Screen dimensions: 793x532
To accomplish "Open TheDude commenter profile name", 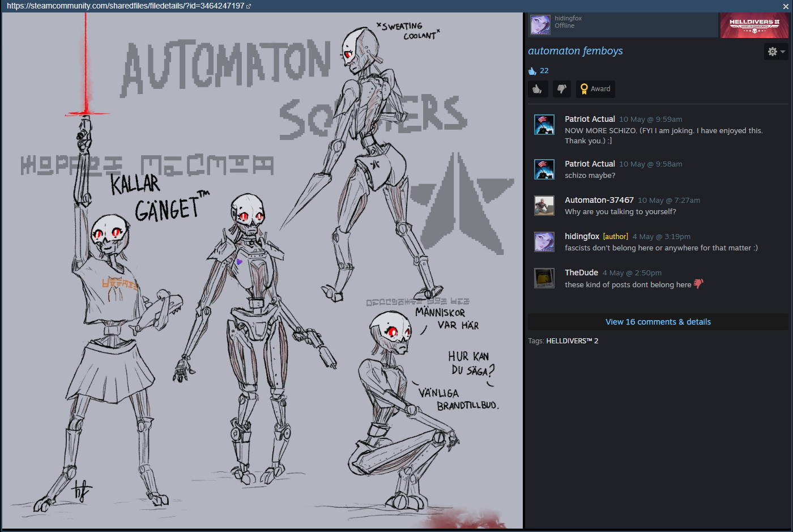I will [581, 273].
